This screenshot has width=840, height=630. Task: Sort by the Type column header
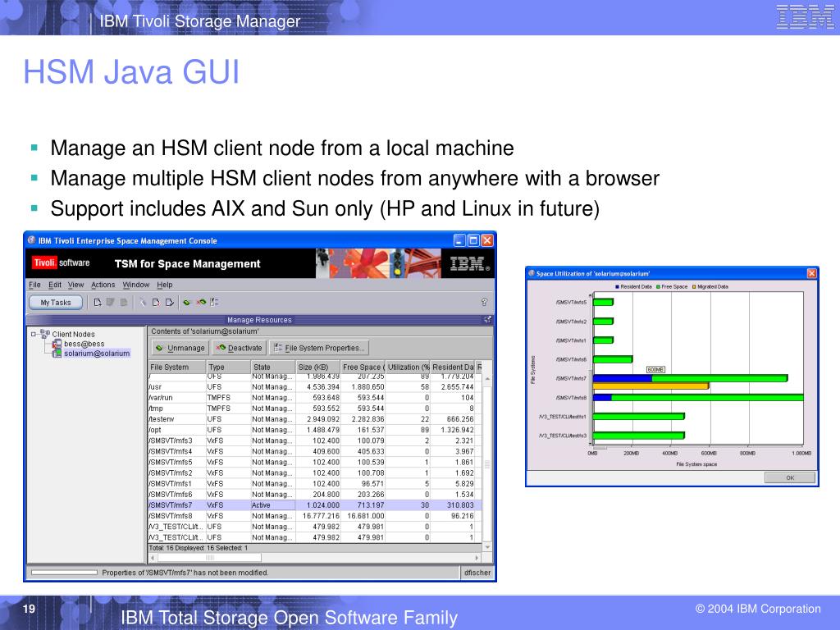[228, 367]
